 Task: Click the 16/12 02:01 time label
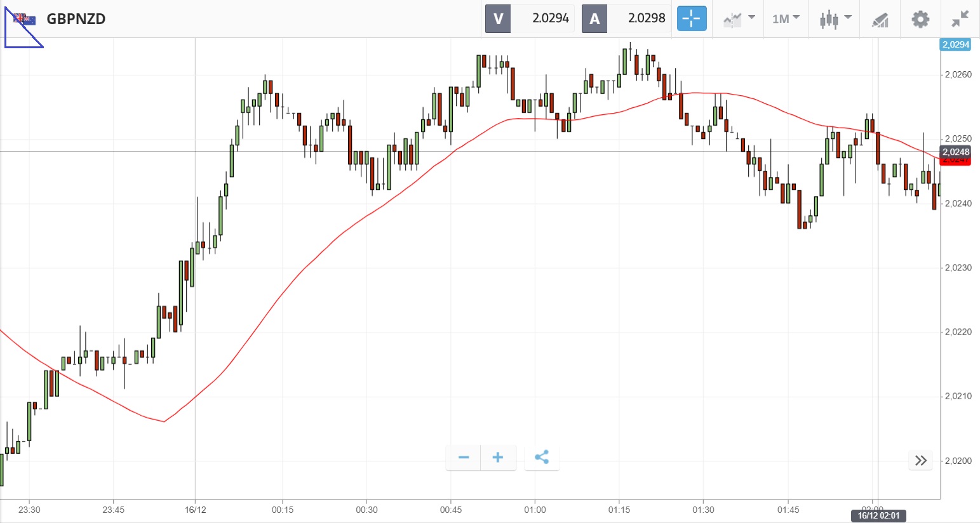click(x=878, y=515)
